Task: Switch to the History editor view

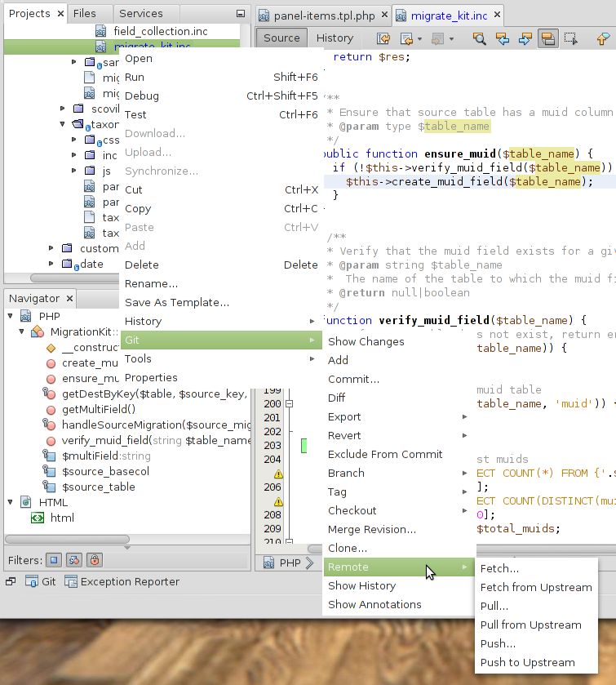Action: [335, 38]
